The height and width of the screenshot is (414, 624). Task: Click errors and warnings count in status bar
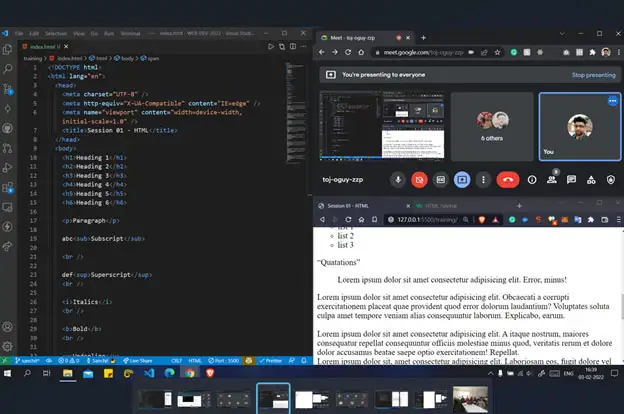coord(68,361)
